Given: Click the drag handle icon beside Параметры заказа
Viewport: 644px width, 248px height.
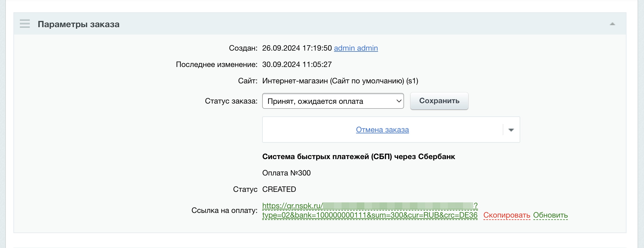Looking at the screenshot, I should click(25, 24).
